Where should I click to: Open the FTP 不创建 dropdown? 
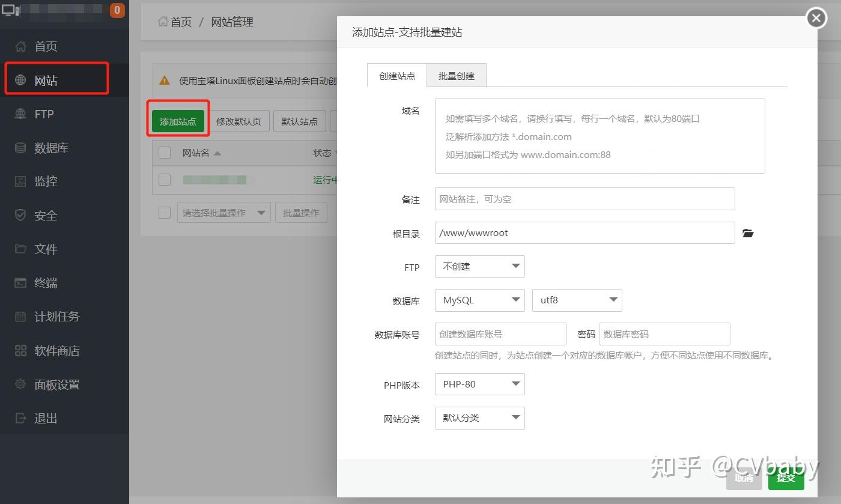[479, 266]
